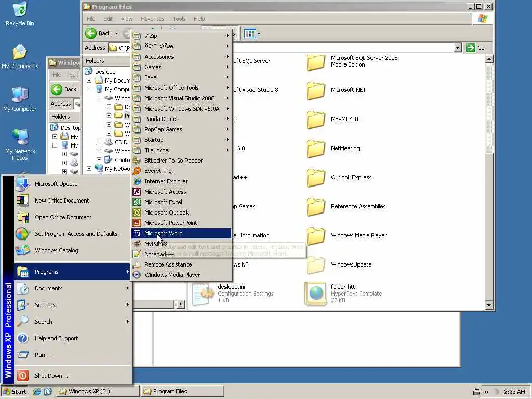
Task: Click the Open Office Document icon
Action: (22, 217)
